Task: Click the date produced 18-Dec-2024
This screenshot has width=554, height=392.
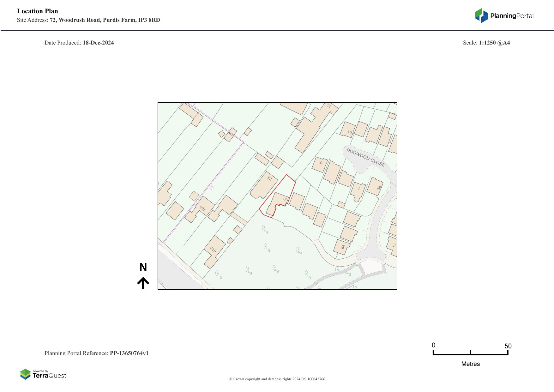Action: pos(98,43)
